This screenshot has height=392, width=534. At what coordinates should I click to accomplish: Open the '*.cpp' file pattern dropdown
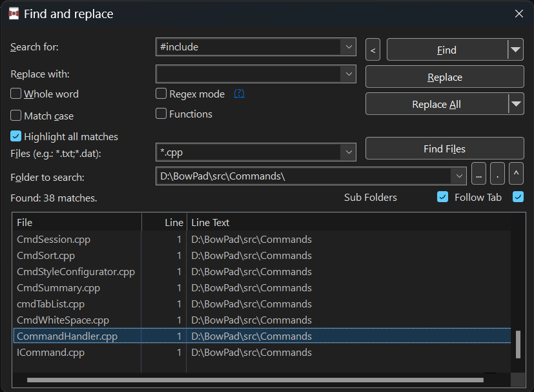click(x=349, y=152)
